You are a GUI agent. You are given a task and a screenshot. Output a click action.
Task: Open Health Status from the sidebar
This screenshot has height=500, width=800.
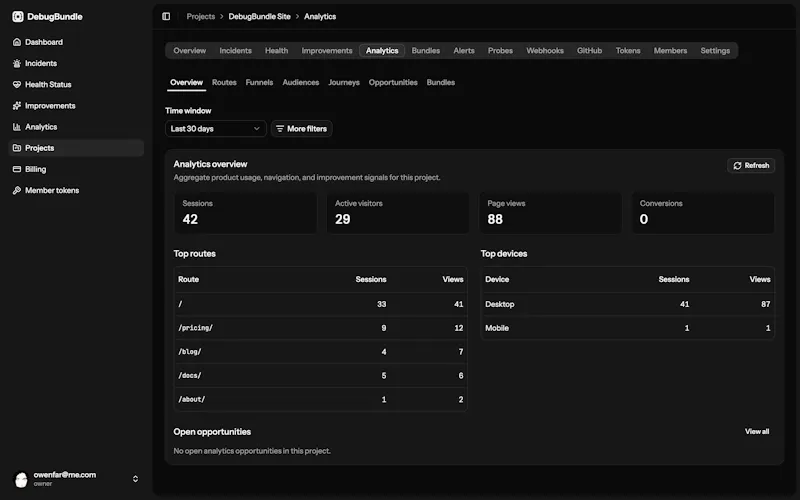77,84
